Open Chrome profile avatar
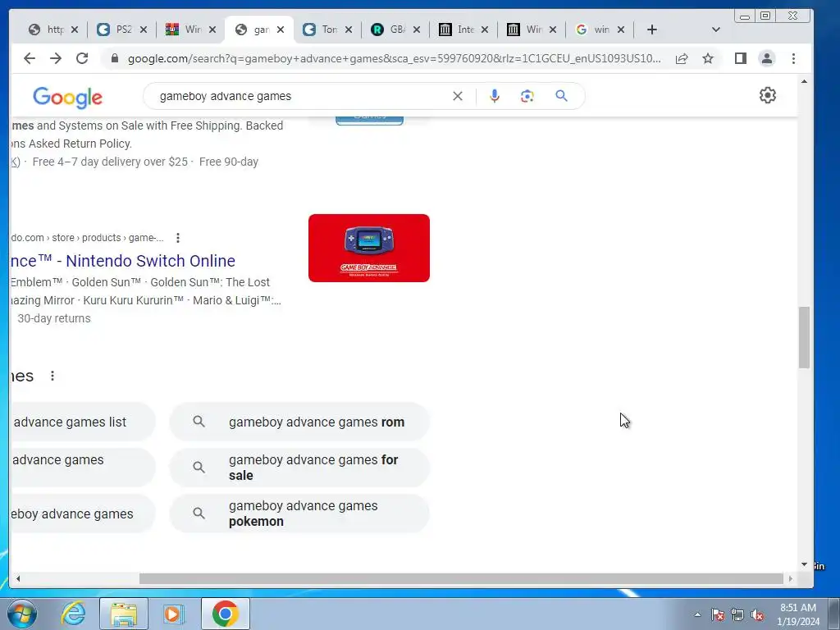840x630 pixels. pos(767,58)
